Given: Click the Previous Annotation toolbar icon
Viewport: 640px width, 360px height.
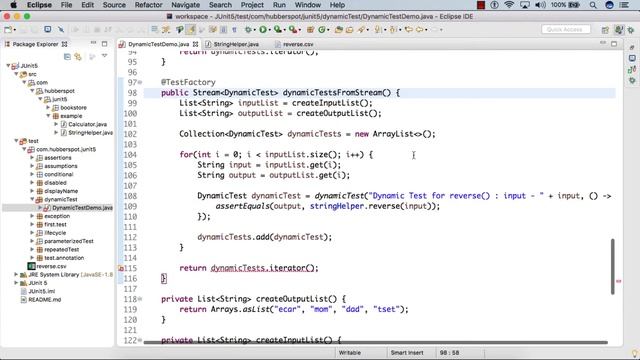Looking at the screenshot, I should 393,29.
